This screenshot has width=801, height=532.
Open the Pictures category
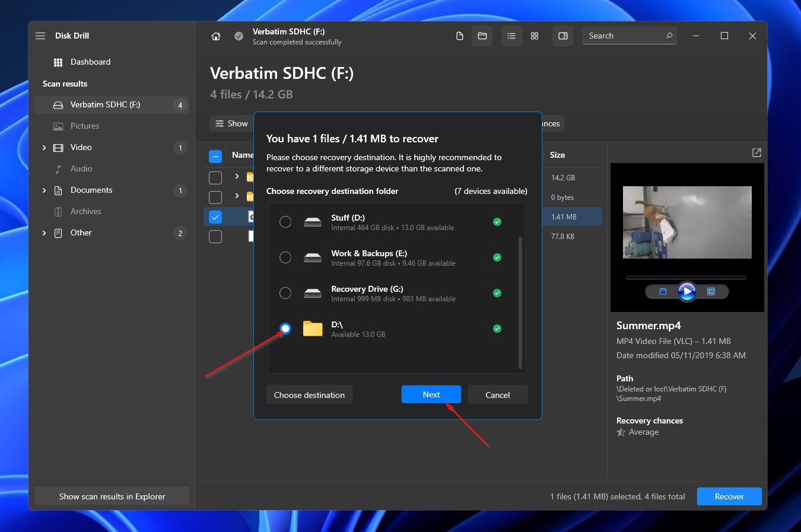click(x=85, y=126)
